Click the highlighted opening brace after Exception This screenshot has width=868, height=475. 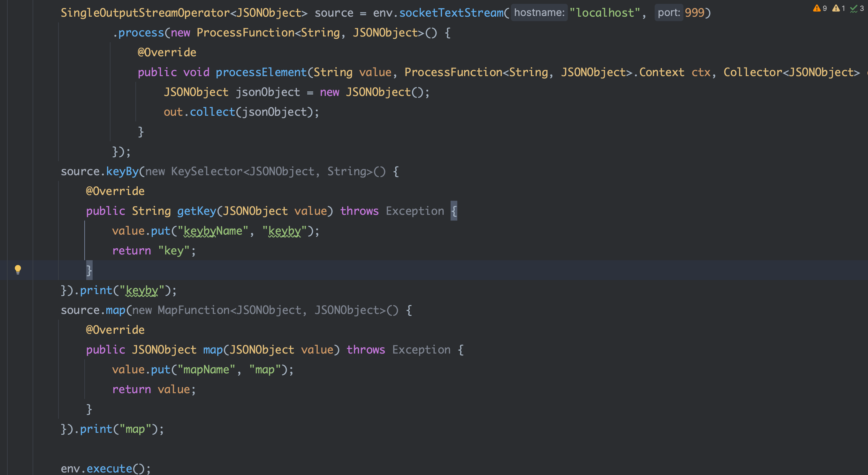pyautogui.click(x=454, y=211)
